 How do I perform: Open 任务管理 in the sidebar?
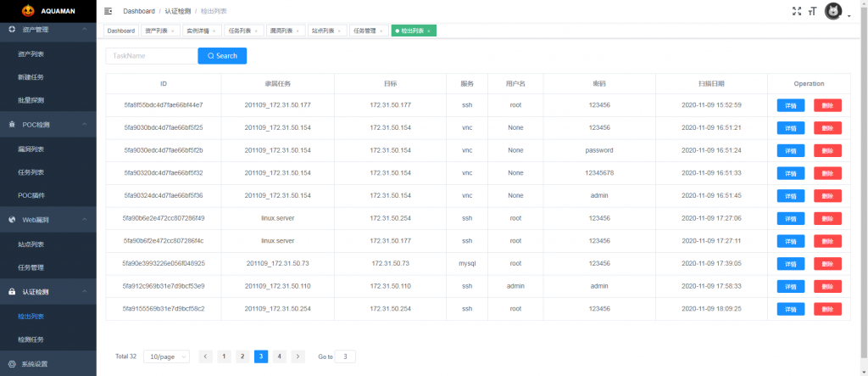48,268
